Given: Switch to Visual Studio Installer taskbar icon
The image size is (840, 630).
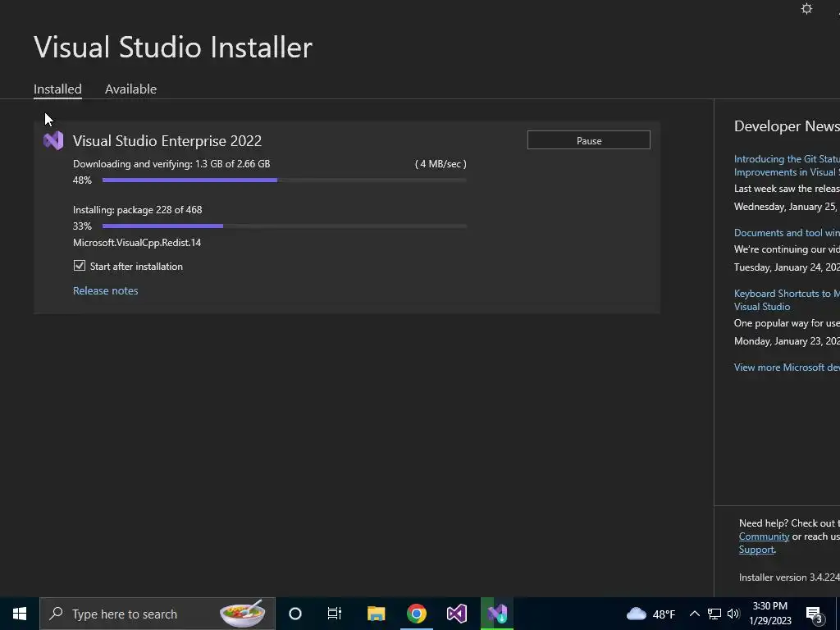Looking at the screenshot, I should (x=497, y=614).
